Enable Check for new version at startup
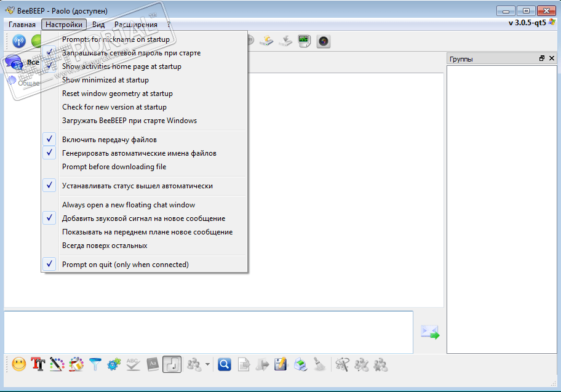Screen dimensions: 561x392 (144, 107)
